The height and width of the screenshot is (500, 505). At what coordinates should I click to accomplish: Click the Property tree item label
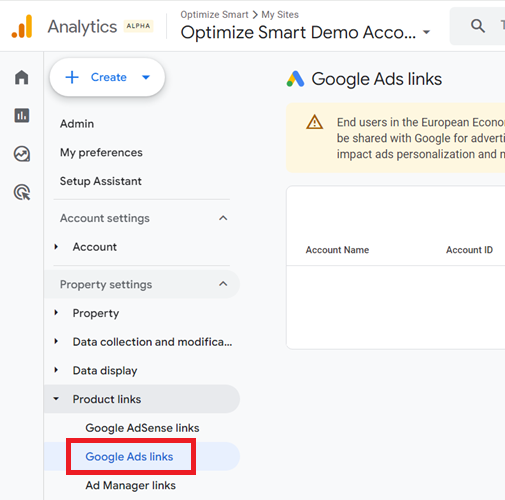pyautogui.click(x=96, y=313)
